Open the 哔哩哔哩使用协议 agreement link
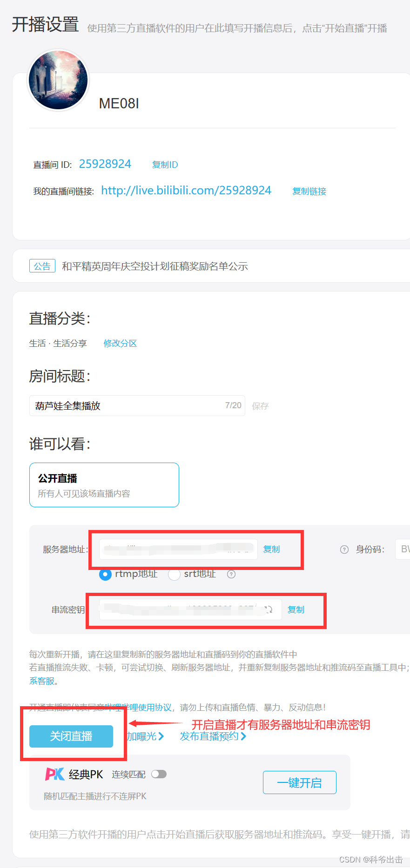The height and width of the screenshot is (868, 410). click(138, 707)
